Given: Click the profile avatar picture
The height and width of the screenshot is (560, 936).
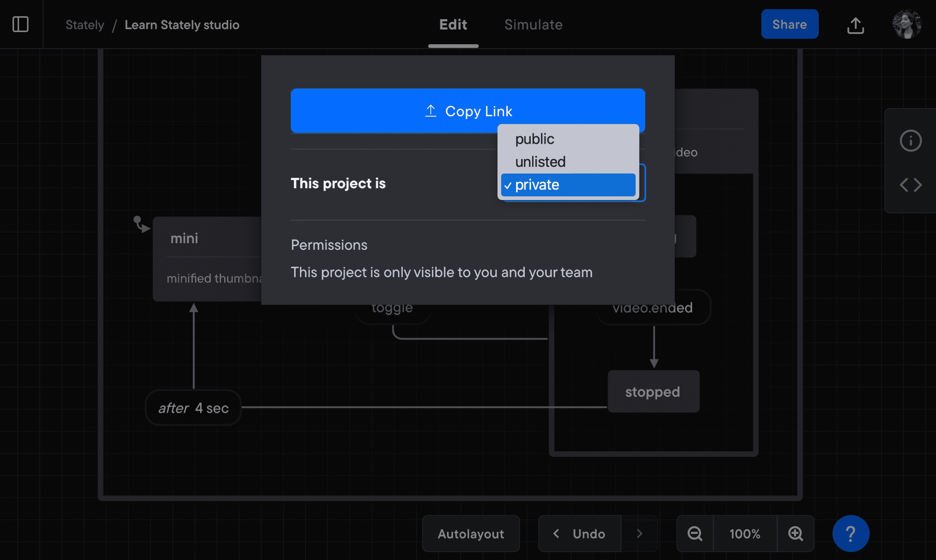Looking at the screenshot, I should click(907, 24).
